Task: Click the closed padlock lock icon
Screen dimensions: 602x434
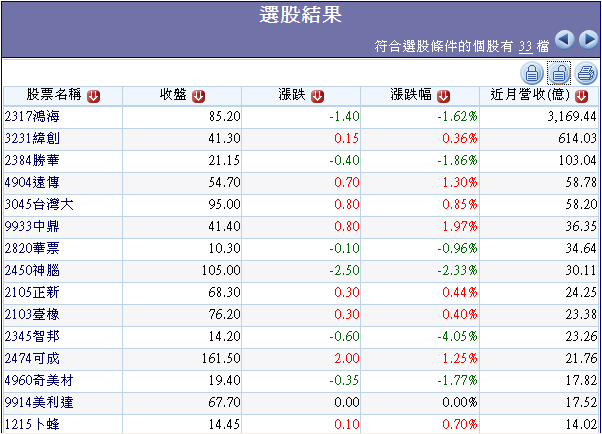Action: (x=532, y=73)
